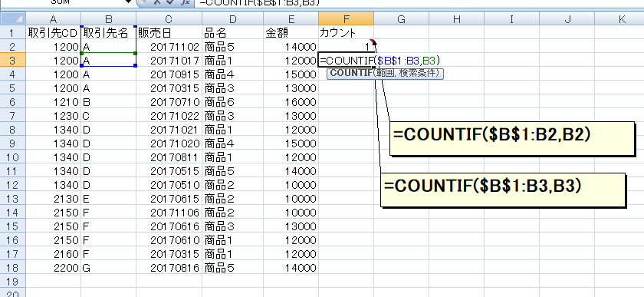
Task: Select column G header
Action: [x=401, y=18]
